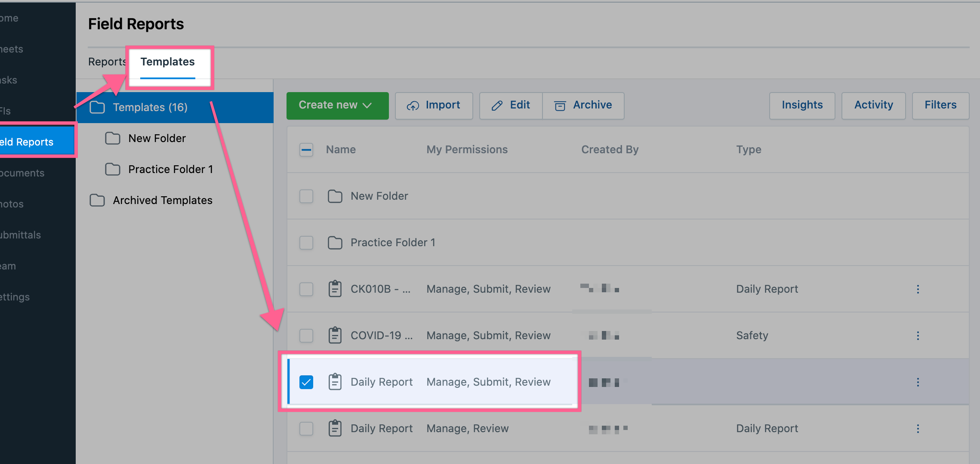Go to Team in the left navigation
980x464 pixels.
(x=8, y=266)
